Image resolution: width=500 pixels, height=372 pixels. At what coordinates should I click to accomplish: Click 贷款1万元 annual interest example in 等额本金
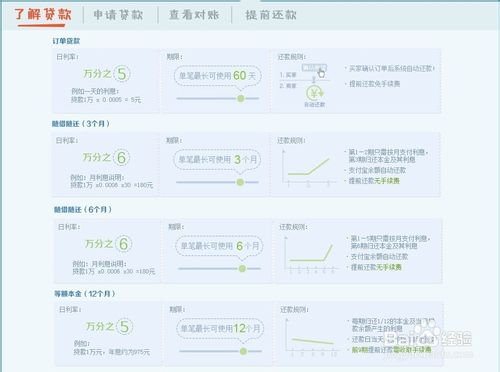pos(111,352)
